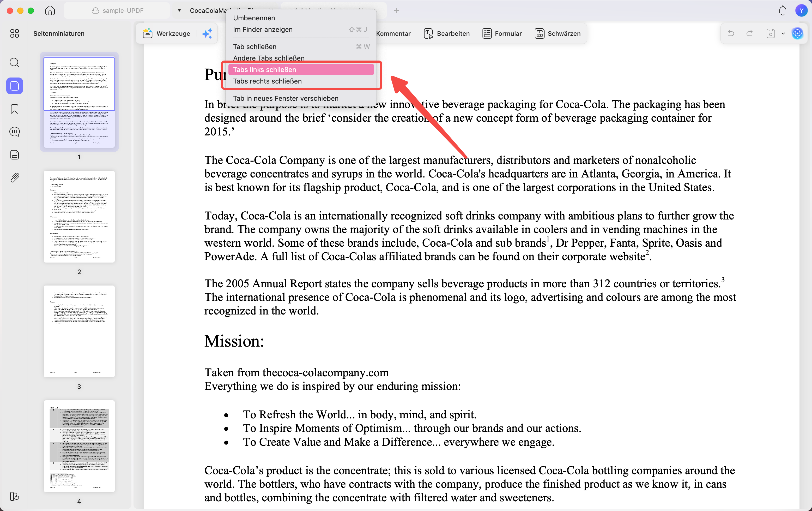Open notifications bell icon
The height and width of the screenshot is (511, 812).
click(x=783, y=10)
